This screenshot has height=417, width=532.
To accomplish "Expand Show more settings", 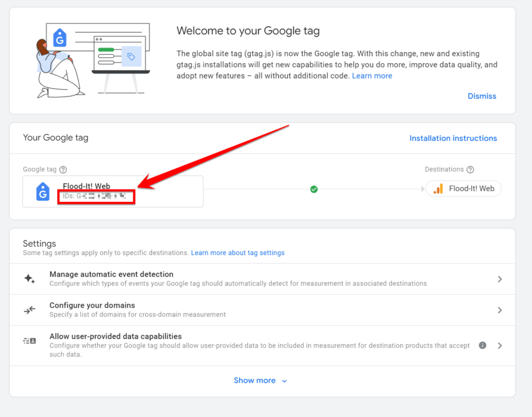I will click(260, 380).
